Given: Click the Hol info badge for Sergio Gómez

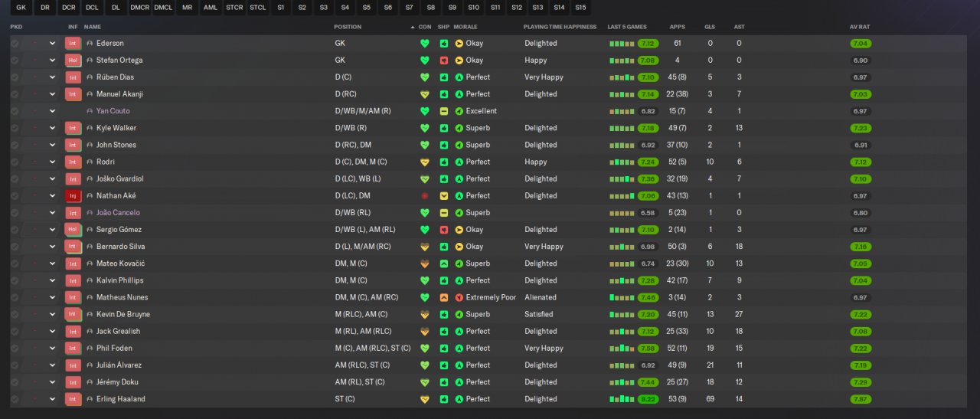Looking at the screenshot, I should coord(73,230).
